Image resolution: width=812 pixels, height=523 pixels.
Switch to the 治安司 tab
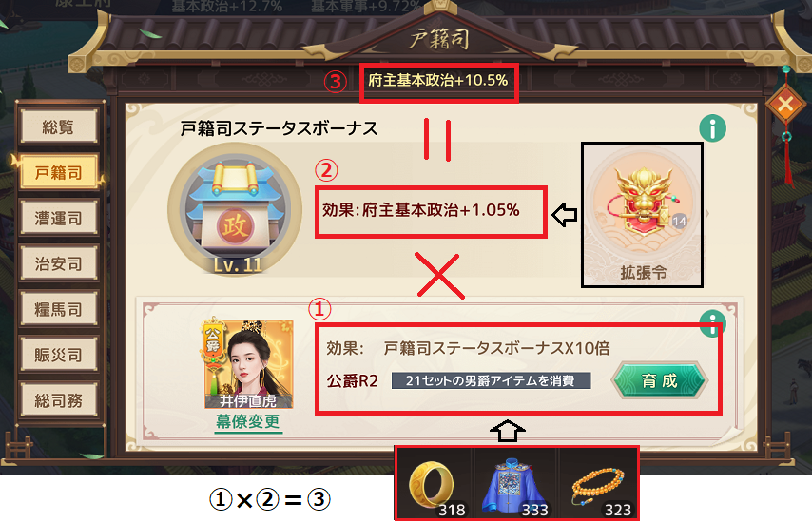(x=59, y=263)
